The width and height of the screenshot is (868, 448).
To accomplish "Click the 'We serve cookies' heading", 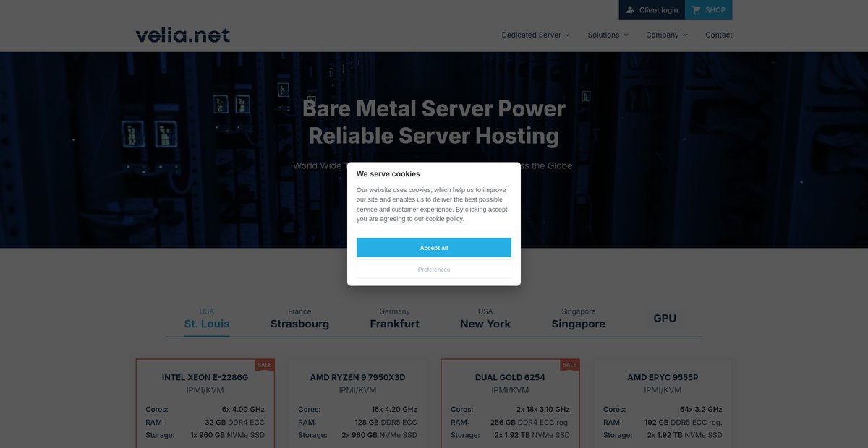I will click(388, 173).
